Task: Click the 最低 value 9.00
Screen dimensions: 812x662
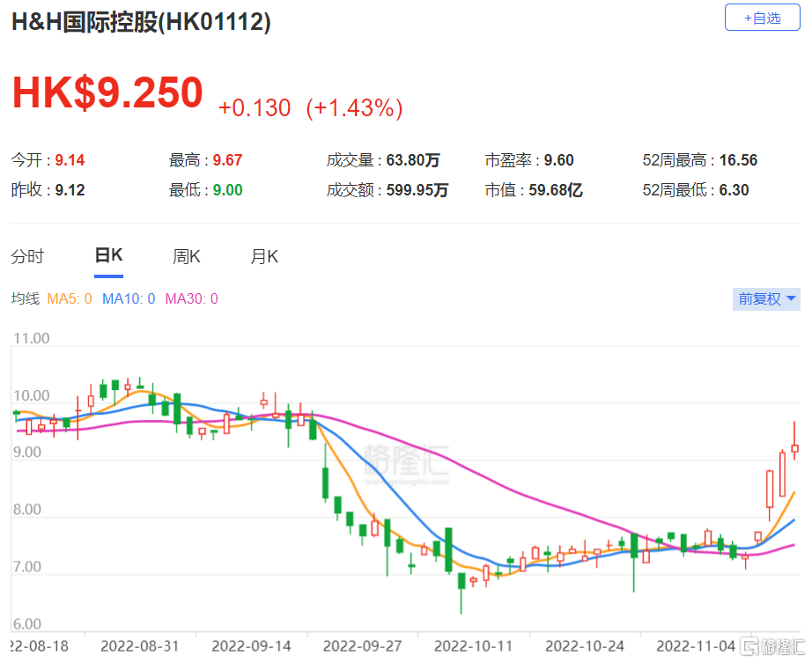Action: 227,190
